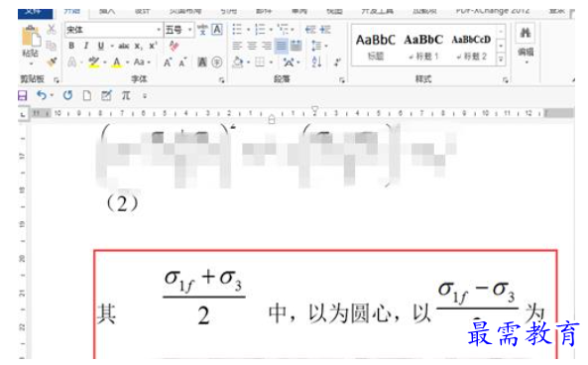Click the Paste clipboard icon

[x=31, y=37]
